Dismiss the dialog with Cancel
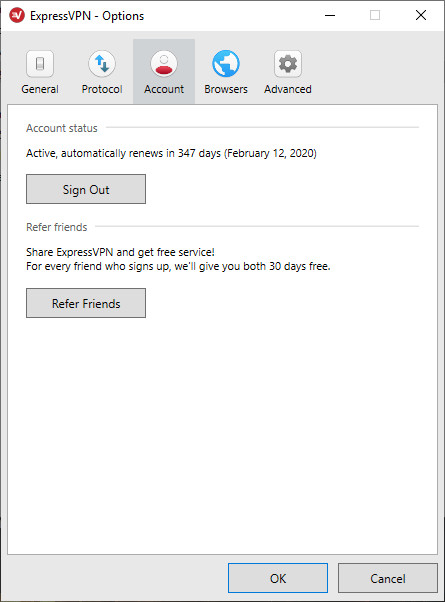445x602 pixels. click(x=388, y=578)
